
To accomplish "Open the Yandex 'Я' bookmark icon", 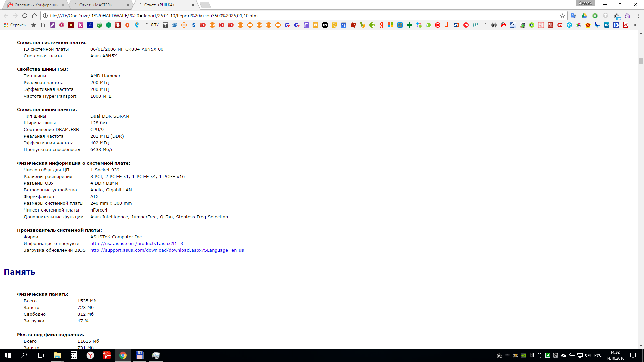I will [x=381, y=25].
